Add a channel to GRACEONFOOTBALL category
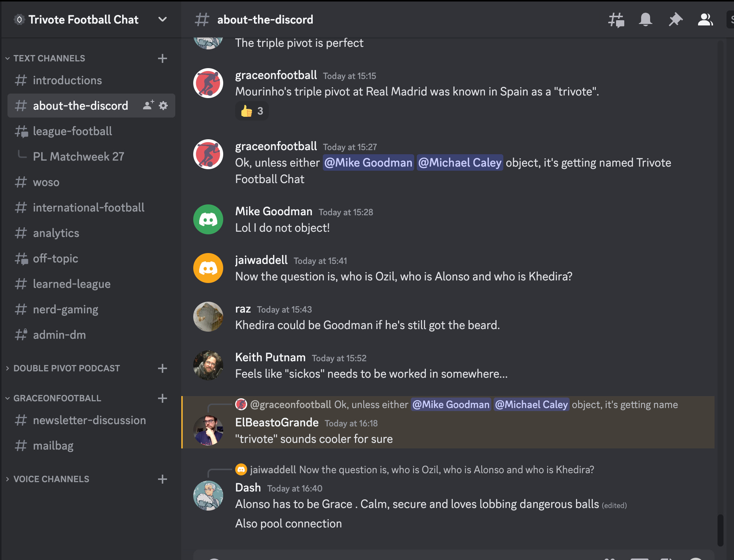Screen dimensions: 734x560 click(163, 398)
